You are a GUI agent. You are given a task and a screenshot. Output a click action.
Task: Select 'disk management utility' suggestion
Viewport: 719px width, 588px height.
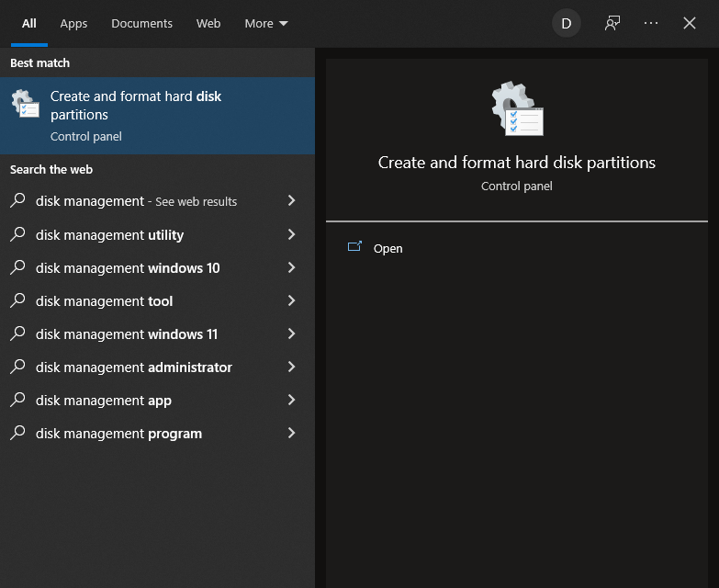point(157,235)
